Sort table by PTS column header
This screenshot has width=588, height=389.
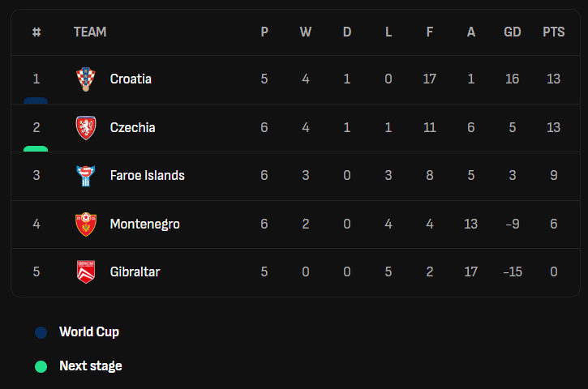tap(553, 32)
